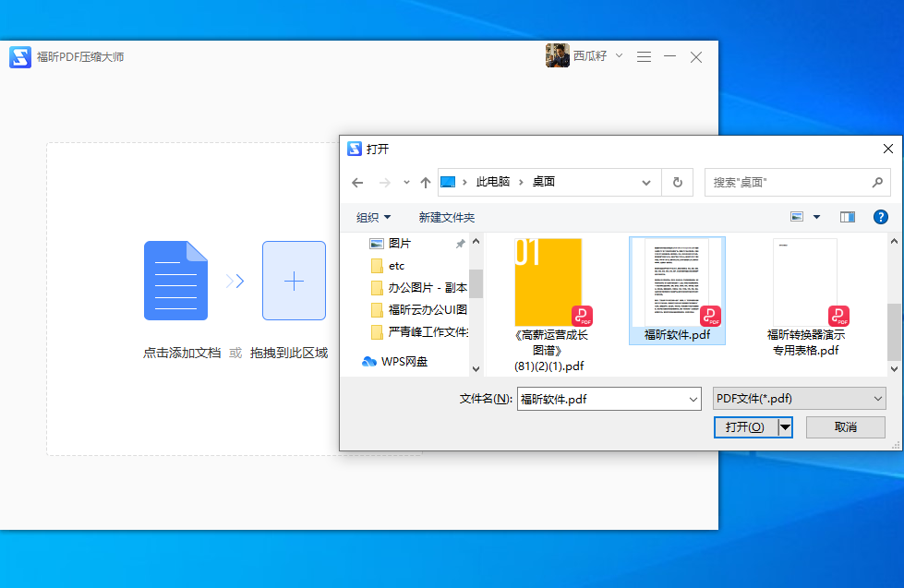Click the 打开(O) button

pos(746,426)
